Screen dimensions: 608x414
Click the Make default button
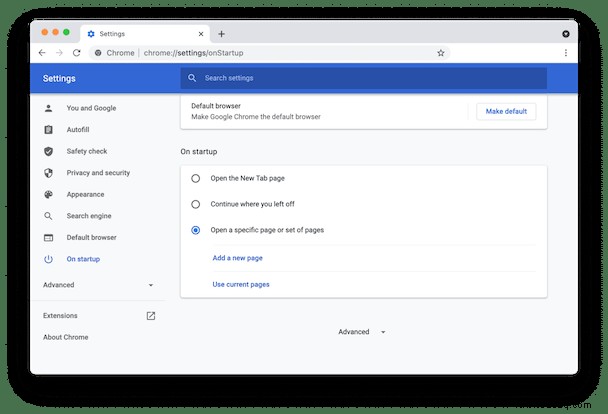coord(506,111)
